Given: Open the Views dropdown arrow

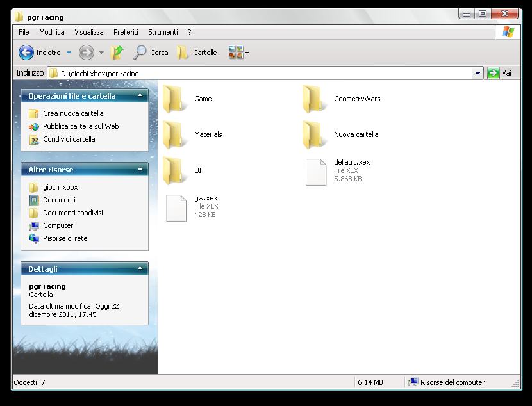Looking at the screenshot, I should [x=247, y=53].
